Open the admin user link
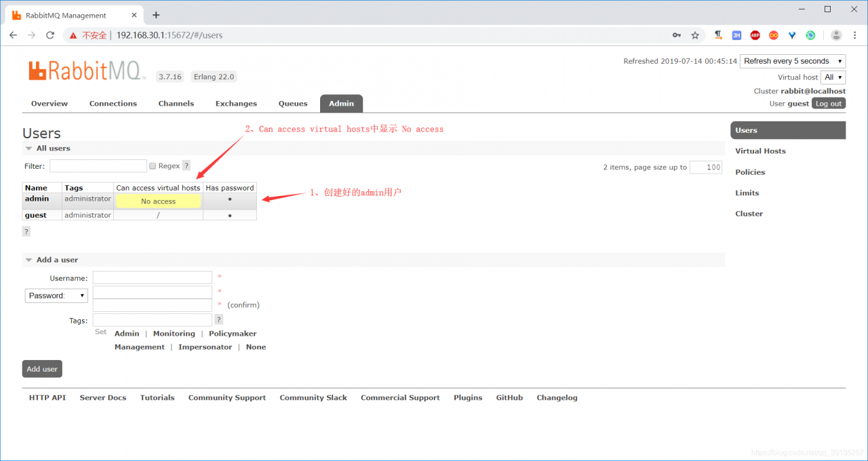Image resolution: width=868 pixels, height=461 pixels. [37, 199]
